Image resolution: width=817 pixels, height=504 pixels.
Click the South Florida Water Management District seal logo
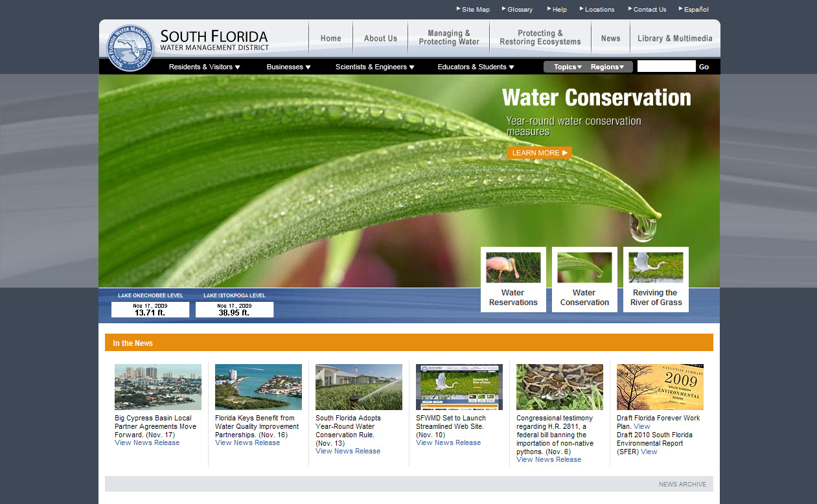130,47
